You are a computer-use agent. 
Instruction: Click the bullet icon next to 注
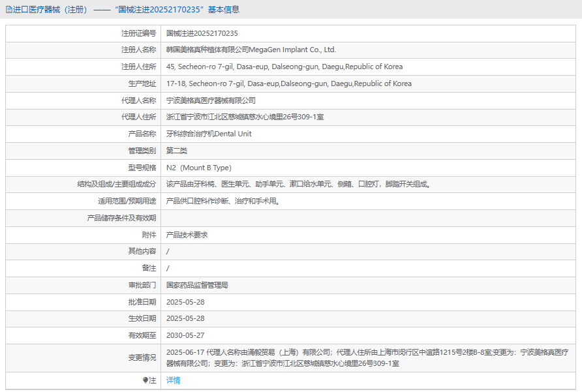coord(145,380)
